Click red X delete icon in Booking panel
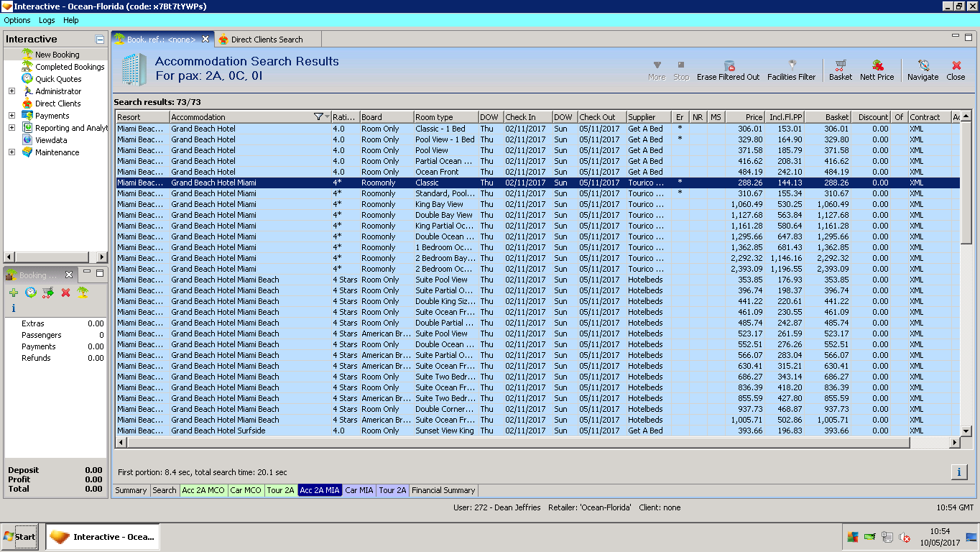 click(65, 293)
